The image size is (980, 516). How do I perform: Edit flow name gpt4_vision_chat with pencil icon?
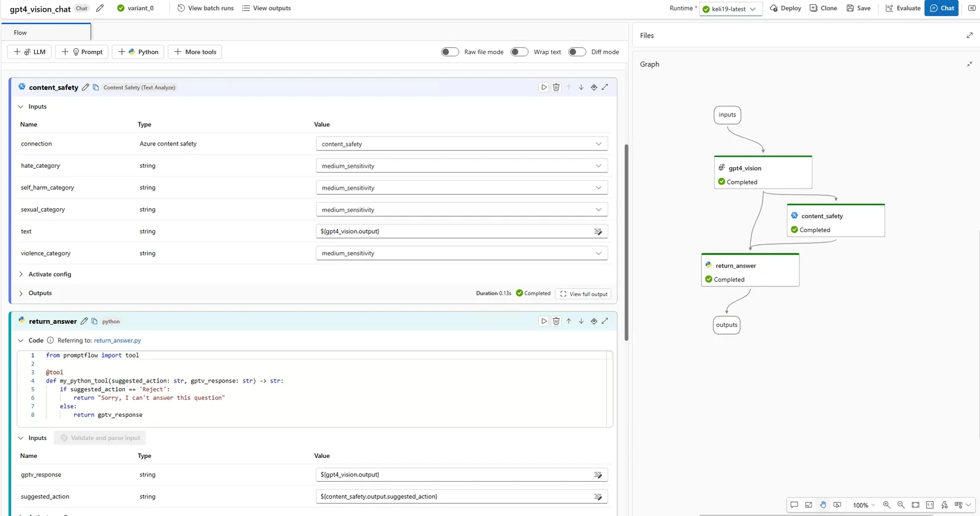point(100,9)
